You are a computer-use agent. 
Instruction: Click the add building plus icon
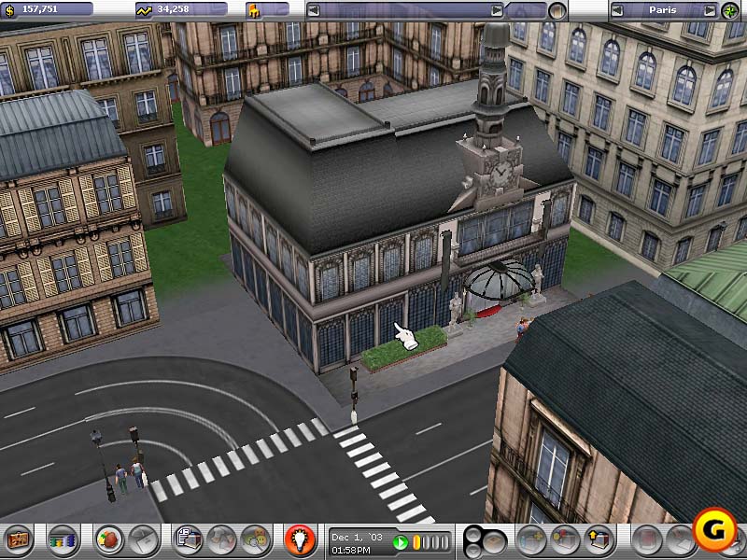[x=531, y=540]
